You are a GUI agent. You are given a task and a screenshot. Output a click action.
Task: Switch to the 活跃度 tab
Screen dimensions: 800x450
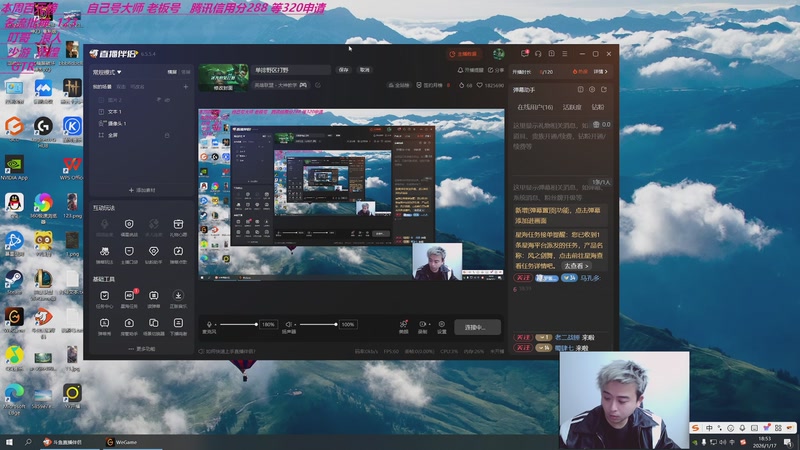[x=572, y=107]
